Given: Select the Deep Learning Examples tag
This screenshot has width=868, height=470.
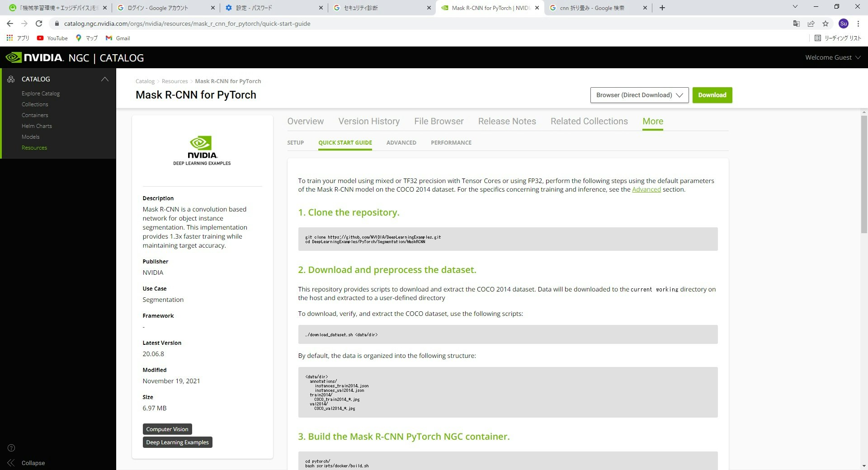Looking at the screenshot, I should (177, 442).
